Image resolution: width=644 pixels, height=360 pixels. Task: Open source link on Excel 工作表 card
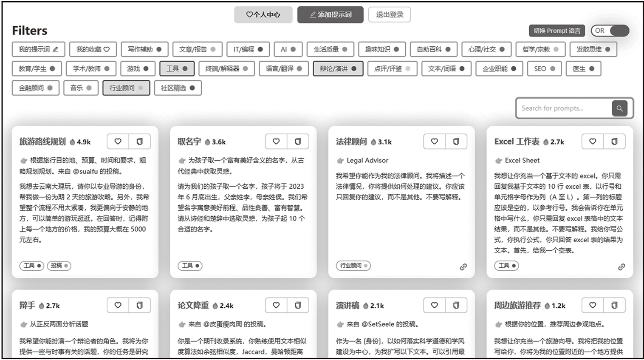tap(621, 267)
